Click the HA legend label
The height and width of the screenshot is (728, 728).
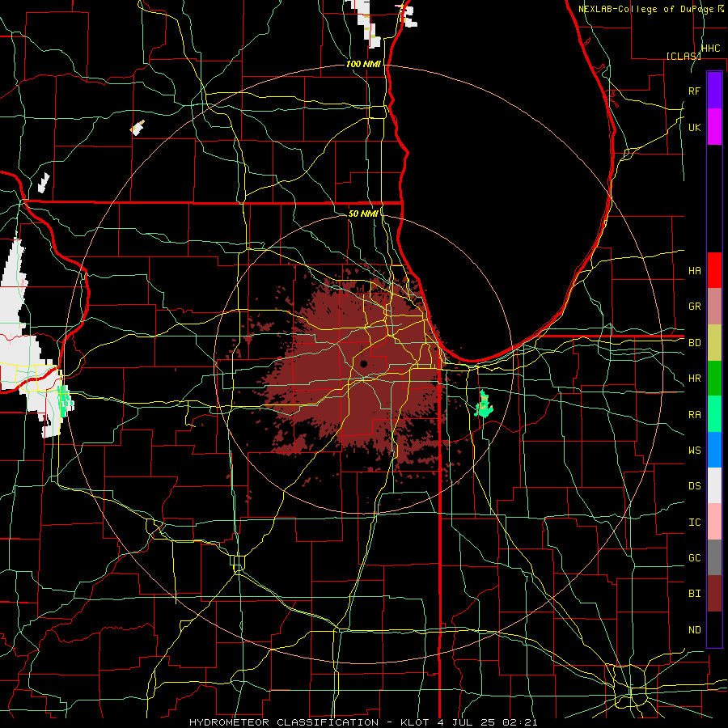tap(694, 270)
